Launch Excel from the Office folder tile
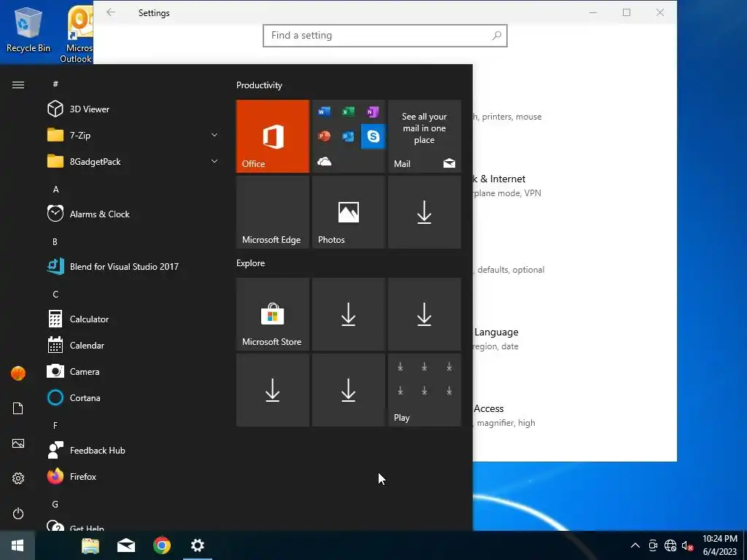 point(348,112)
